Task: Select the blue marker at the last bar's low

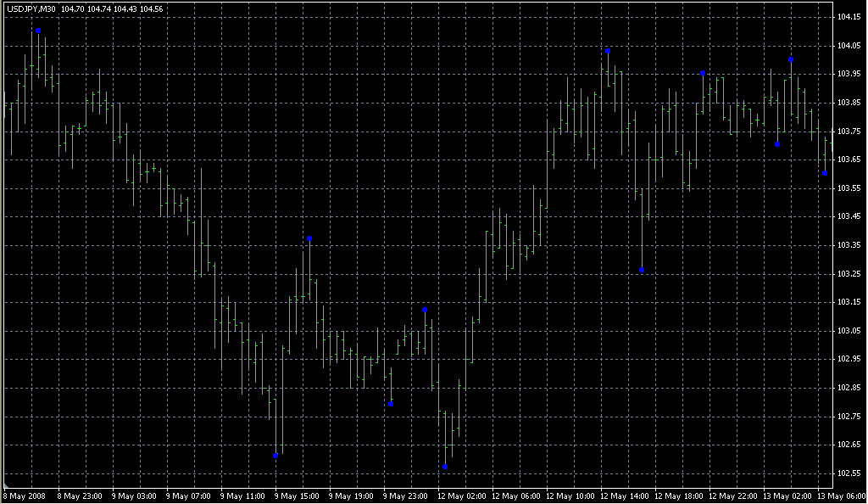Action: [825, 173]
